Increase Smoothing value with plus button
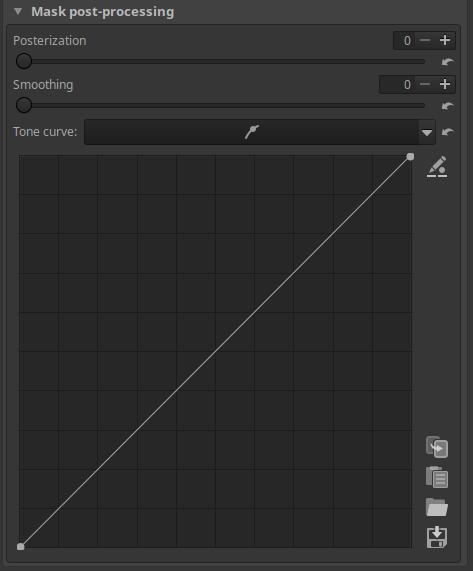 click(445, 84)
